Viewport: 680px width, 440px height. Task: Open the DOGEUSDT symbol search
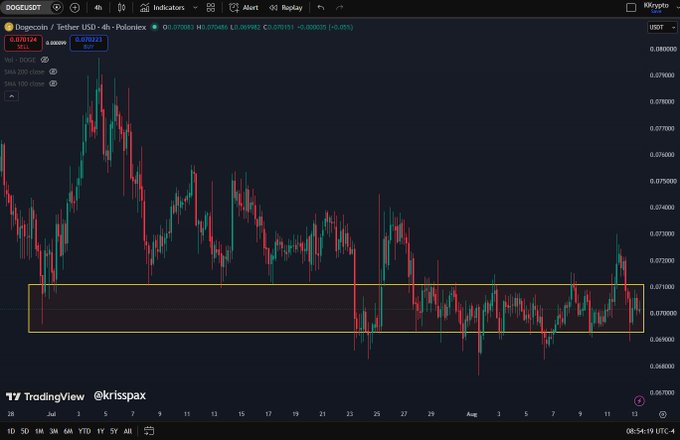tap(23, 7)
